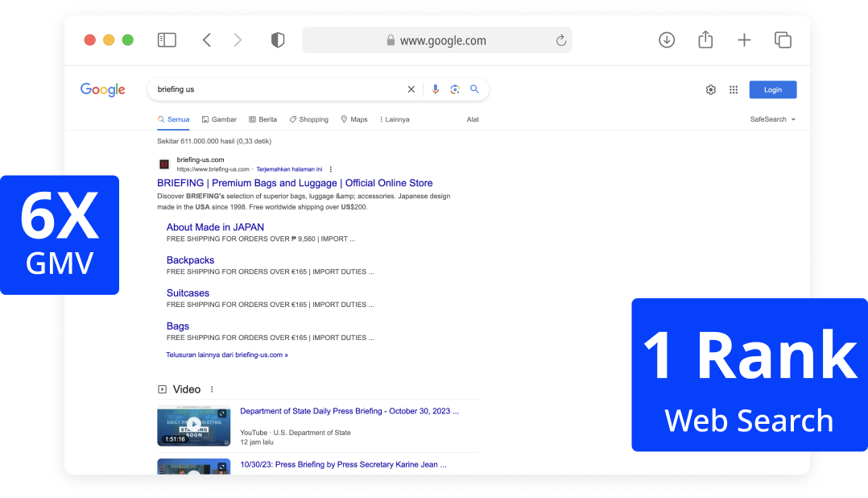
Task: Toggle the Safari sidebar icon
Action: tap(167, 39)
